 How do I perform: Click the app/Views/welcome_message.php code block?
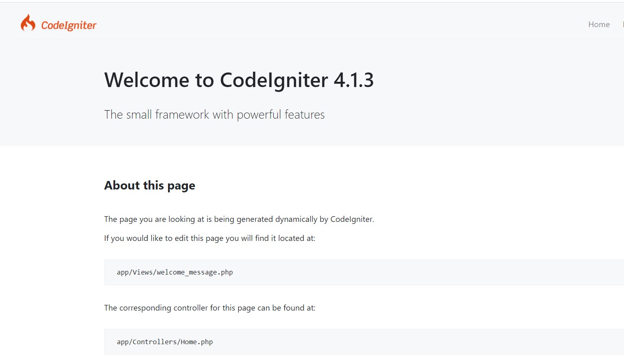tap(364, 272)
